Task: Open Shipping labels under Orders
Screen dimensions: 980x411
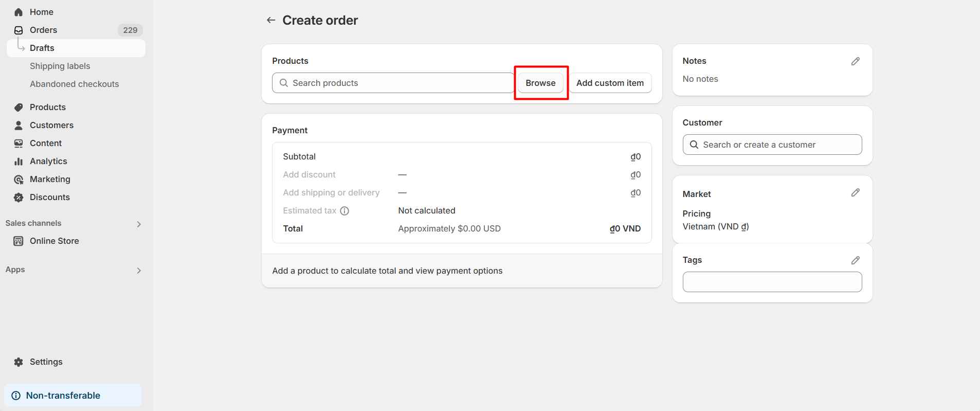Action: (x=60, y=66)
